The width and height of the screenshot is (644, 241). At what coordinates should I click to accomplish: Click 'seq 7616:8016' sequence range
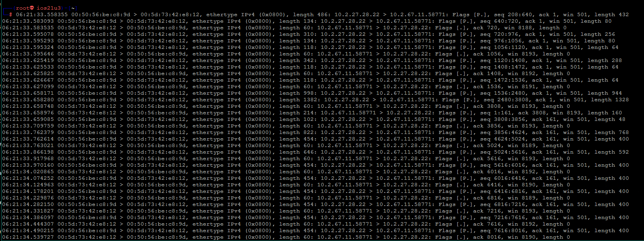tap(502, 231)
